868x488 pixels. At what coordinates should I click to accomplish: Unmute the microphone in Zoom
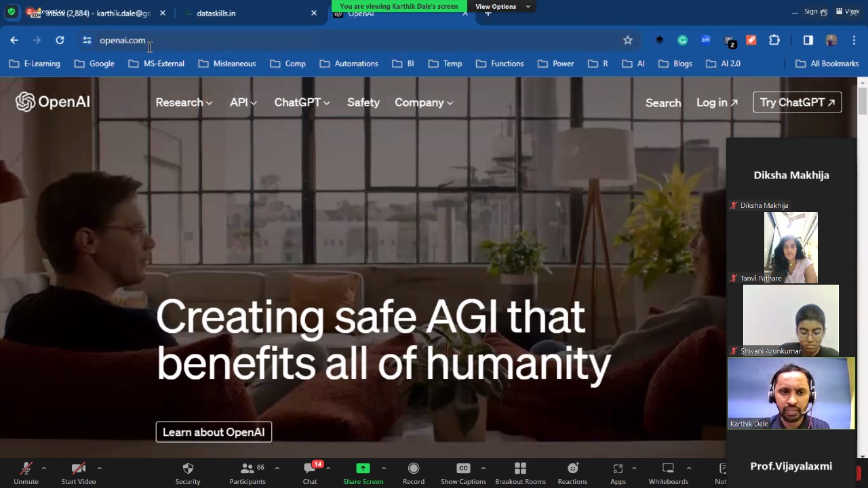[x=26, y=473]
